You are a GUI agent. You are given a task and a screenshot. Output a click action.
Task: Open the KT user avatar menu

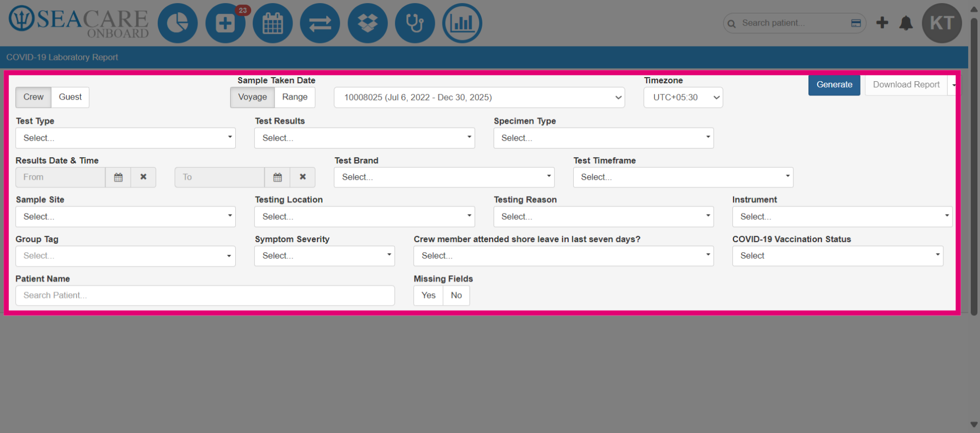[x=942, y=23]
